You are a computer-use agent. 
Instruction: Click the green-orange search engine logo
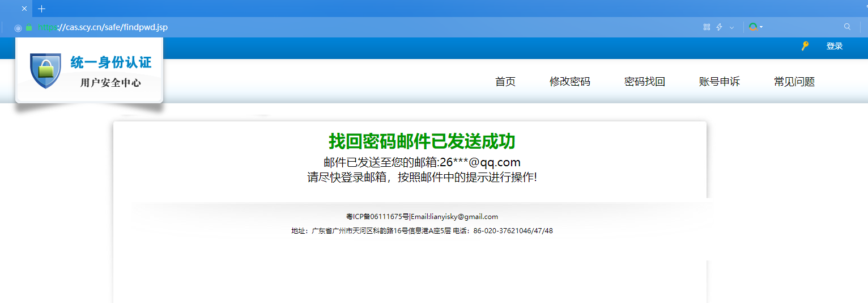point(752,27)
